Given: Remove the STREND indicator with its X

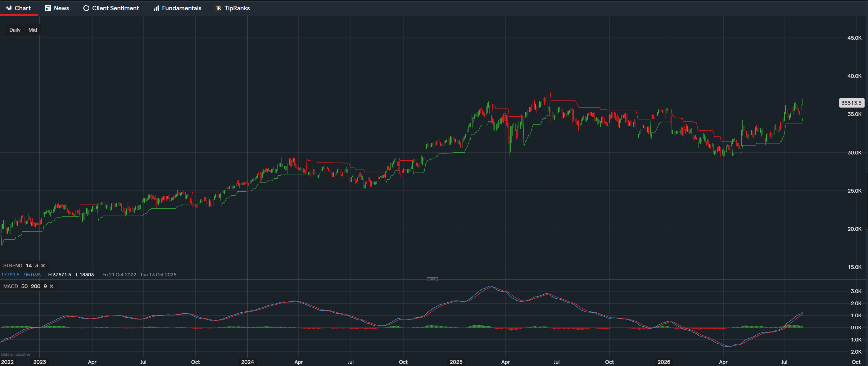Looking at the screenshot, I should [43, 266].
